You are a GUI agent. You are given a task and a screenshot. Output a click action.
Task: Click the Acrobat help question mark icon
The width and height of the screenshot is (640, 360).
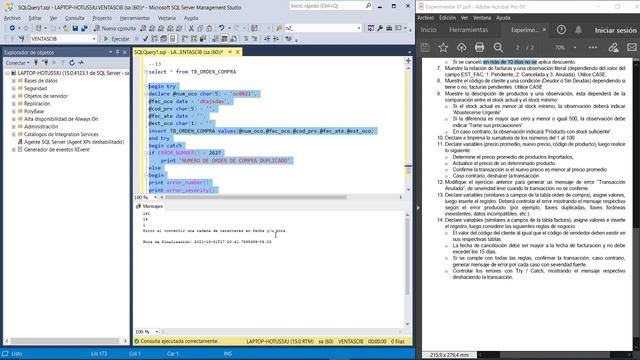(561, 30)
